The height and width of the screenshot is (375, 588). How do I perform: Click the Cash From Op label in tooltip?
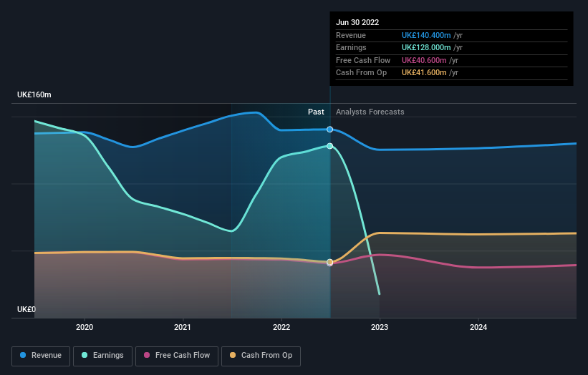tap(361, 73)
